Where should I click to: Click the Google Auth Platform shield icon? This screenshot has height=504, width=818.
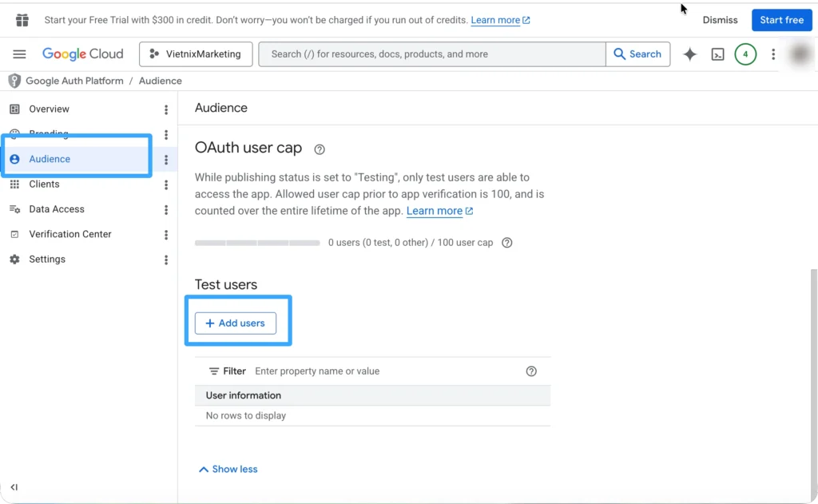coord(14,81)
